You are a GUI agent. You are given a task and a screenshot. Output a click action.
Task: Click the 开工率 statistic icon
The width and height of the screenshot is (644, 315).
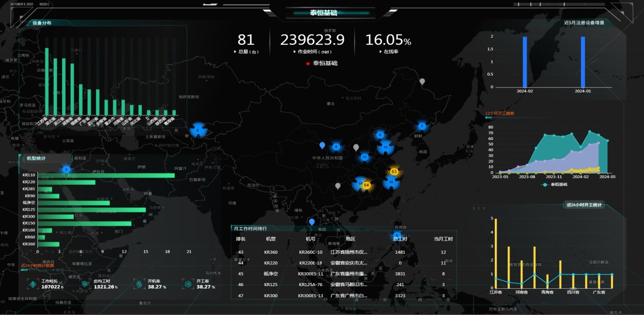pyautogui.click(x=187, y=284)
